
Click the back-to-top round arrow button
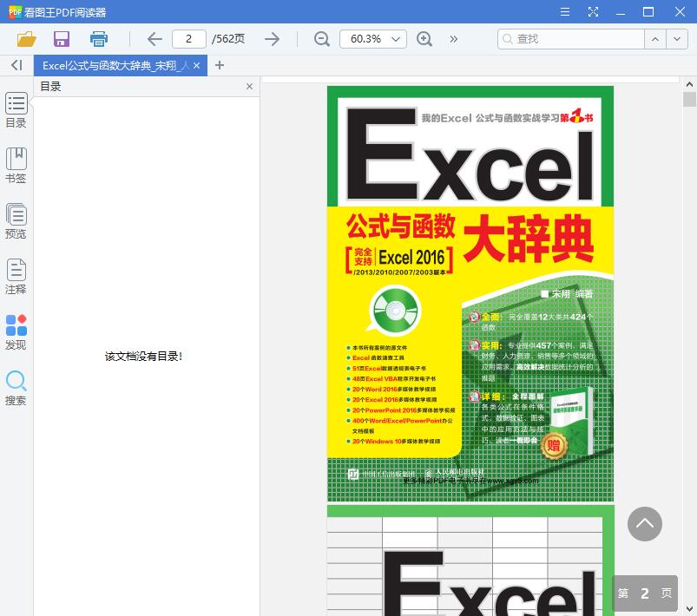pos(645,524)
